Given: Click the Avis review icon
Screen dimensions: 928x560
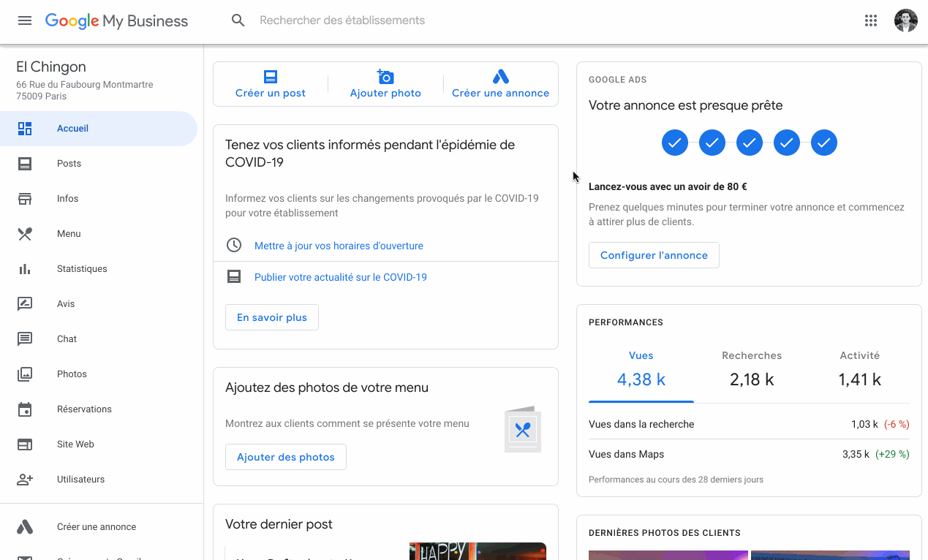Looking at the screenshot, I should pos(25,304).
